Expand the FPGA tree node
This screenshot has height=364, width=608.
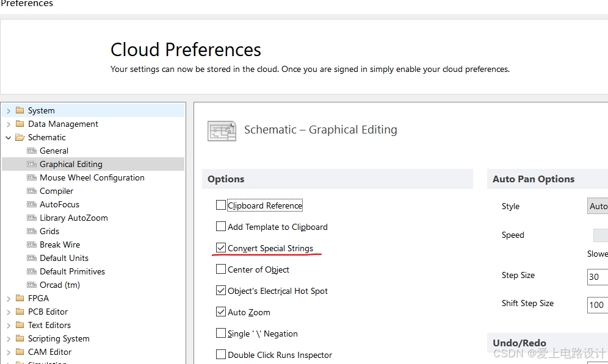coord(9,298)
